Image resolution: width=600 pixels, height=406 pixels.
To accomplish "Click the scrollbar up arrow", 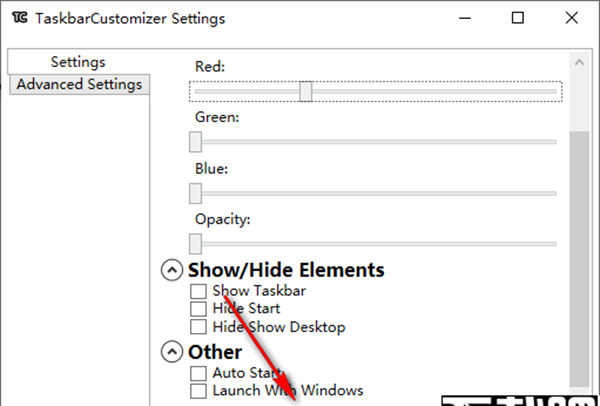I will (x=579, y=62).
